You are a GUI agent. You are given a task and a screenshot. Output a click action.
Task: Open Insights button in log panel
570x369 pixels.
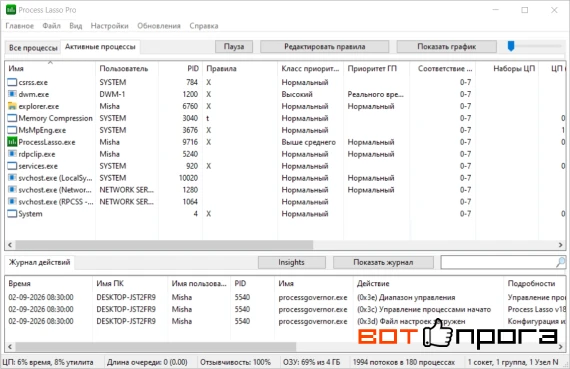[x=292, y=262]
